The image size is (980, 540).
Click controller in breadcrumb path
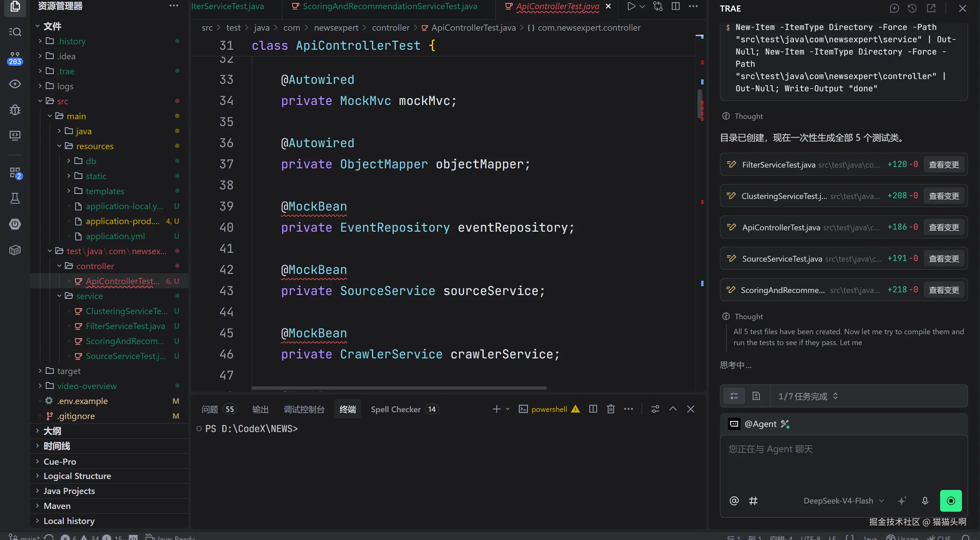(391, 28)
